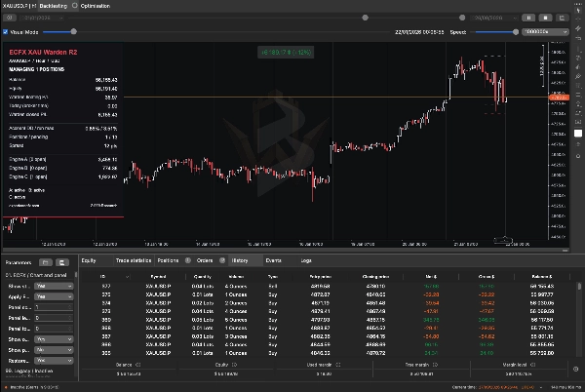Pause the backtest playback

(528, 18)
